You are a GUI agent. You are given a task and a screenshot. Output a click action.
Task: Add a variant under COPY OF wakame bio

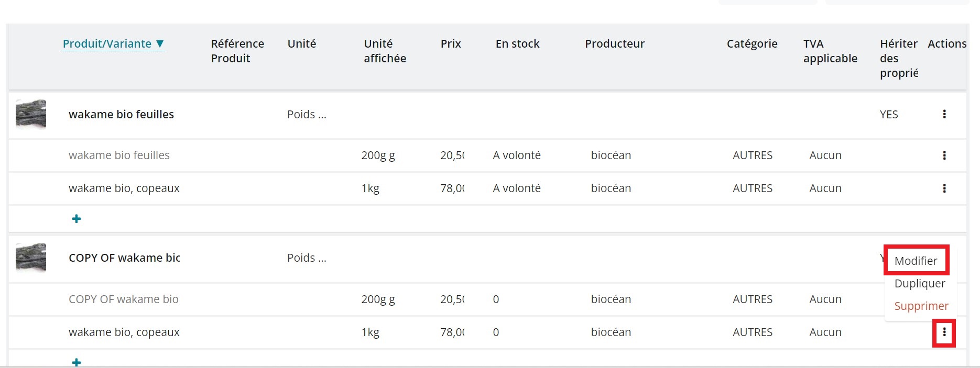click(77, 362)
